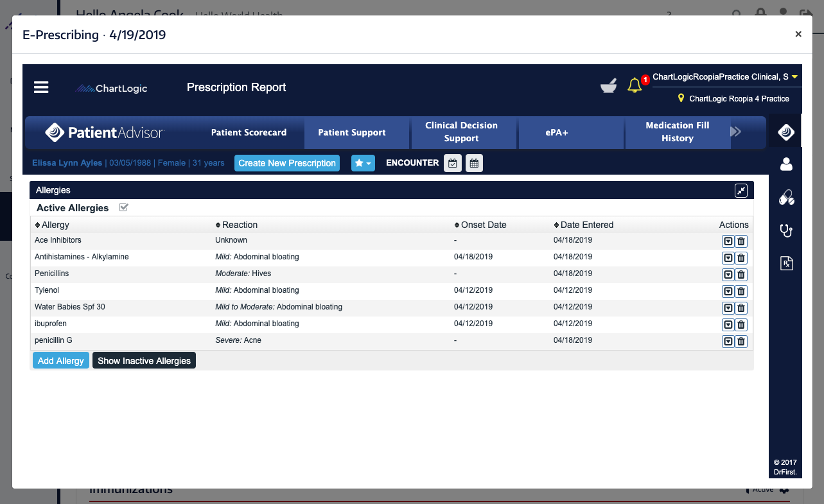Open action dropdown for penicillin G

pyautogui.click(x=728, y=342)
